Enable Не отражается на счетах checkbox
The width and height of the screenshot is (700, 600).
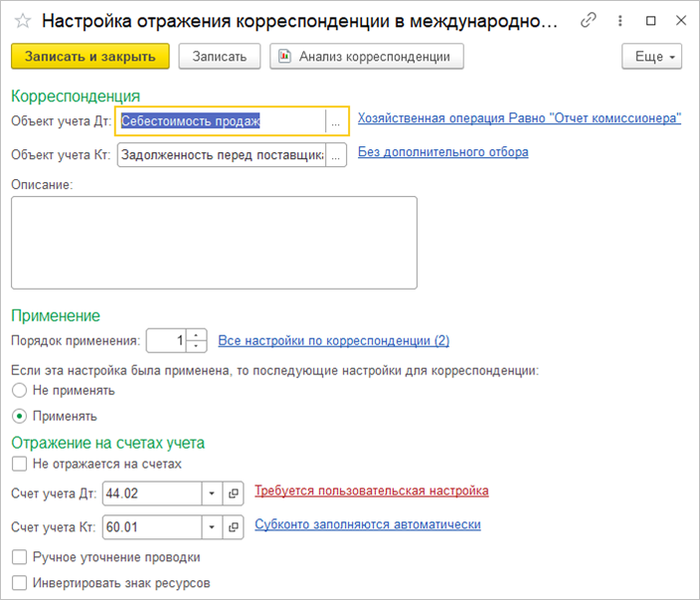tap(19, 464)
